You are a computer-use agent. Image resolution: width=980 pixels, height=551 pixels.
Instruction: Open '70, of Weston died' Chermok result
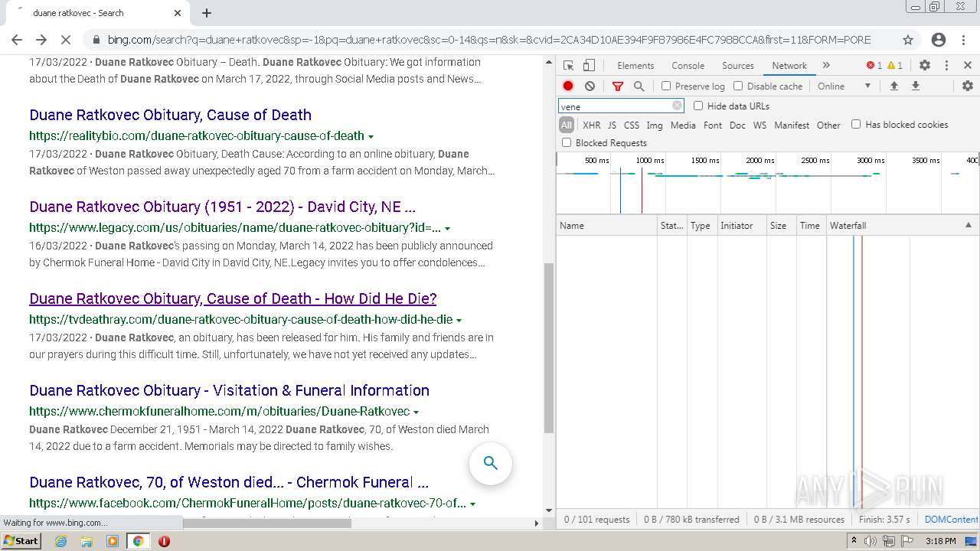[229, 482]
